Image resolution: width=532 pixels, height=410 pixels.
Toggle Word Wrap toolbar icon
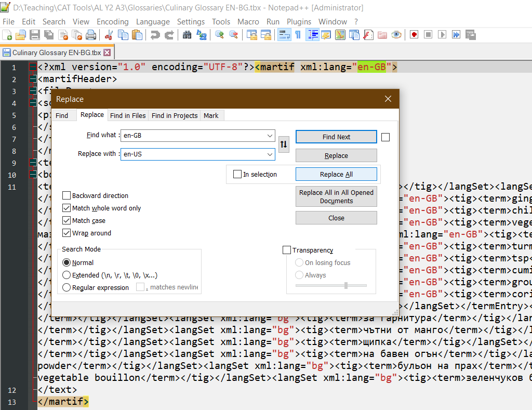[284, 35]
